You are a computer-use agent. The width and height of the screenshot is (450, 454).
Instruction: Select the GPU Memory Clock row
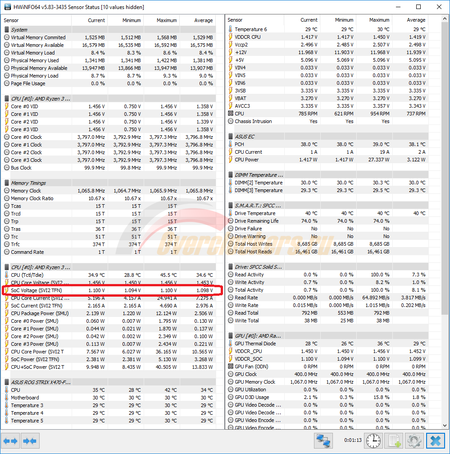coord(328,382)
